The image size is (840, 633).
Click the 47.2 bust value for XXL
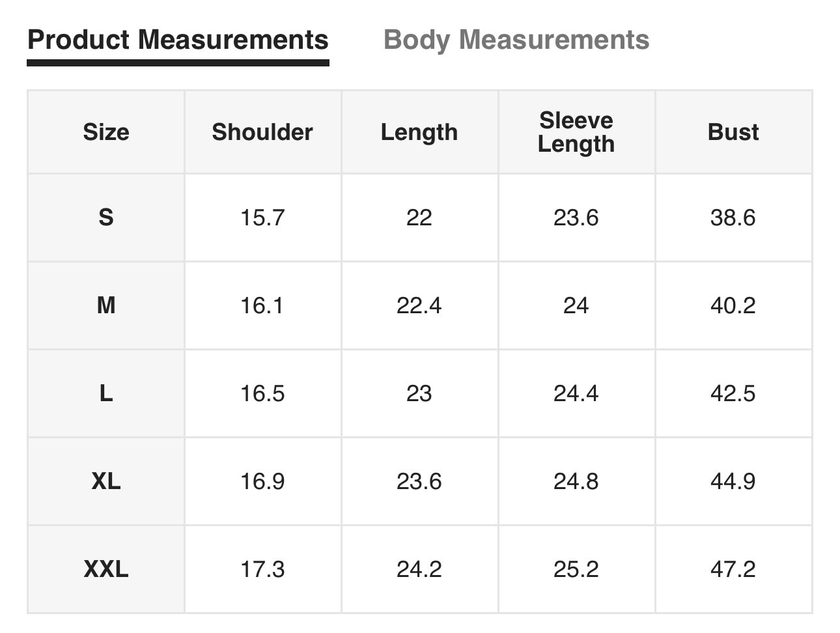733,569
